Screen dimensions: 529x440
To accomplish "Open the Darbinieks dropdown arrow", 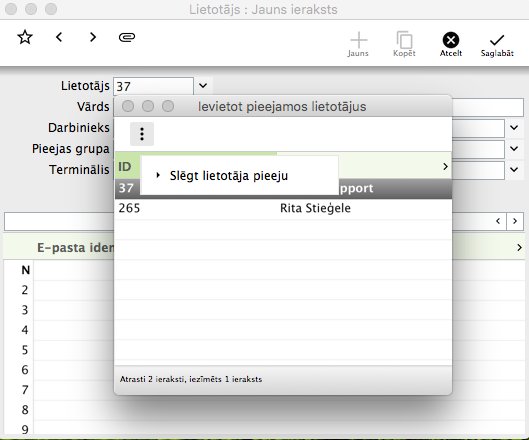I will (x=514, y=128).
